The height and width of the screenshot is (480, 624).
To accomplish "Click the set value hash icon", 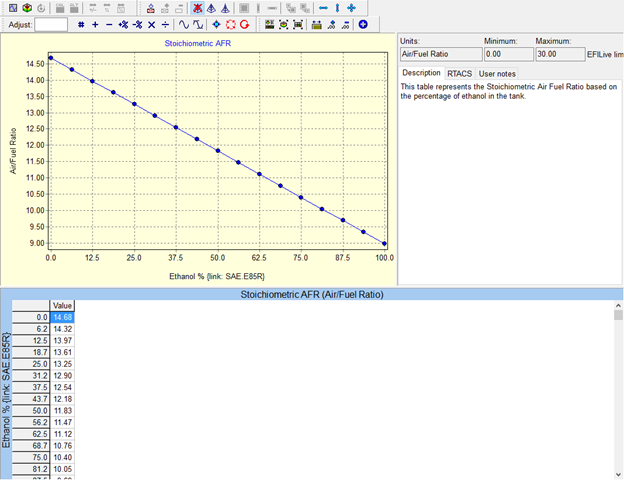I will coord(81,23).
